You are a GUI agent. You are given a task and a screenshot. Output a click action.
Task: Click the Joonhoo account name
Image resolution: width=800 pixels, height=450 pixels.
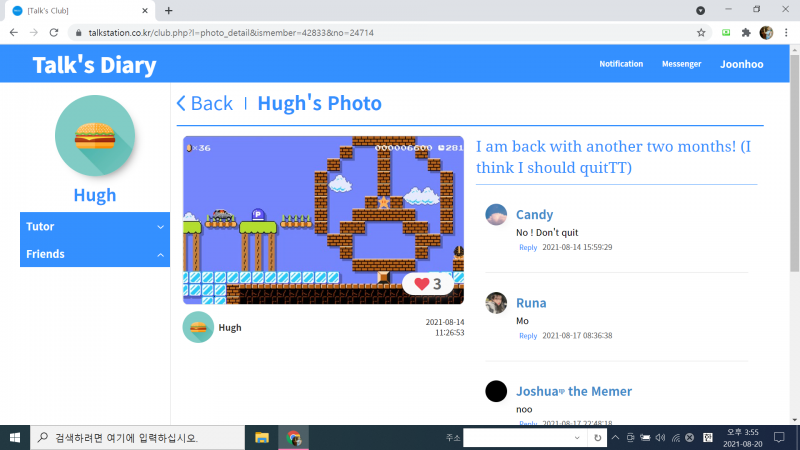(x=741, y=64)
